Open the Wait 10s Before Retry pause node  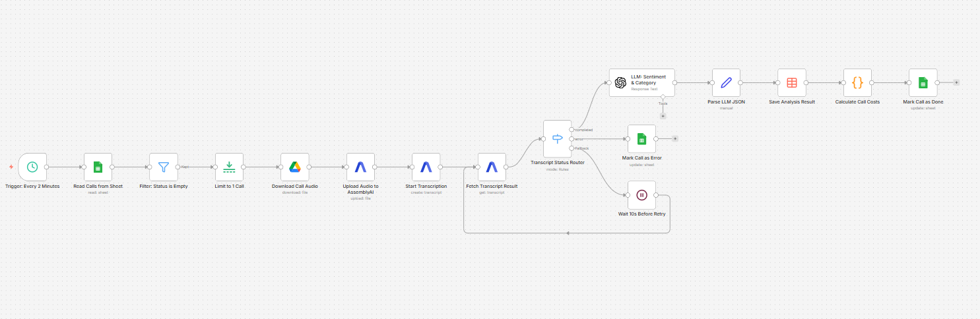tap(641, 194)
